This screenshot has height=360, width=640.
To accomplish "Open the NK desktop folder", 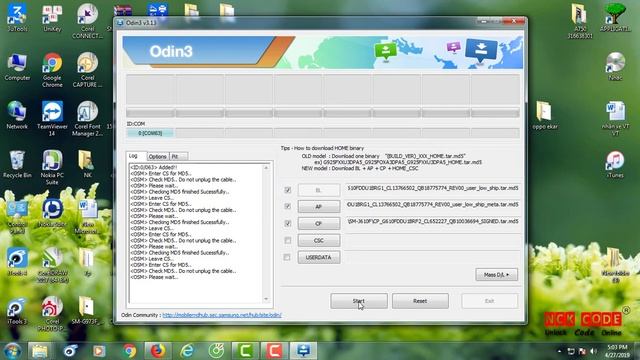I will [87, 164].
